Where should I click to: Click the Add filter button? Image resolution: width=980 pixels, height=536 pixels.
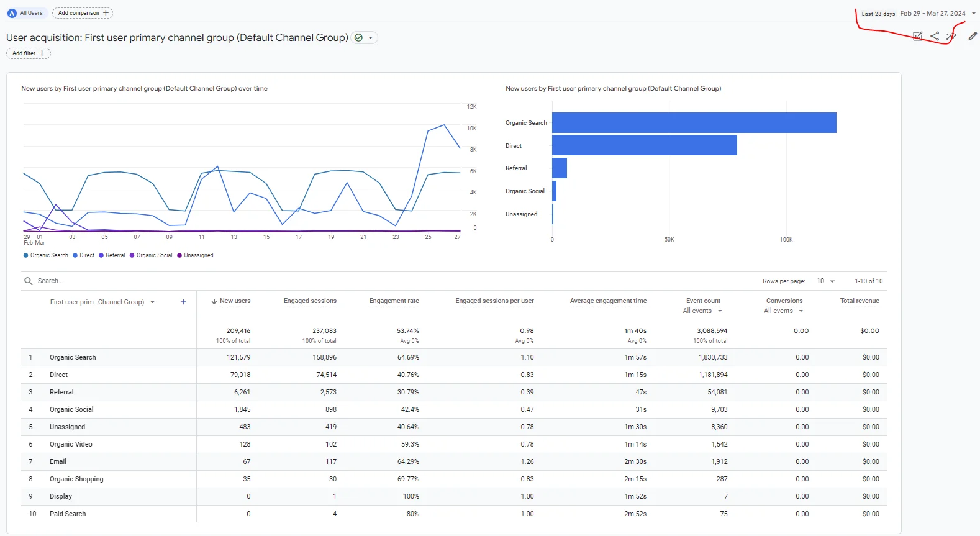tap(29, 53)
